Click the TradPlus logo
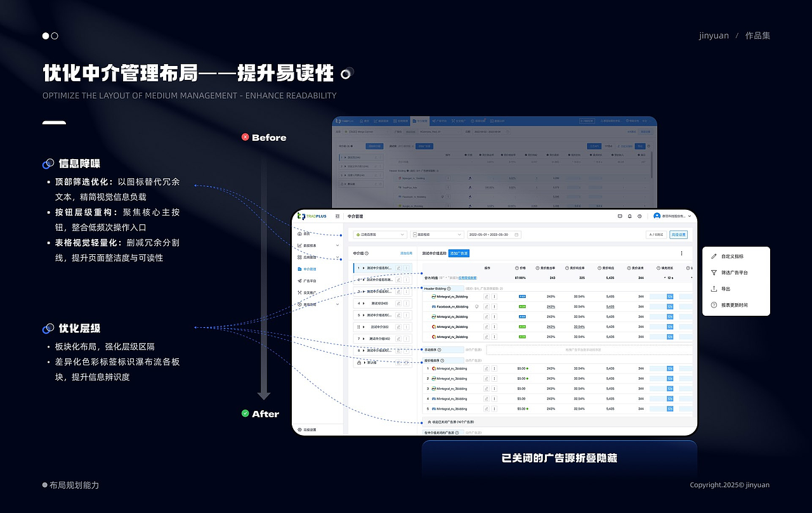812x513 pixels. (312, 216)
